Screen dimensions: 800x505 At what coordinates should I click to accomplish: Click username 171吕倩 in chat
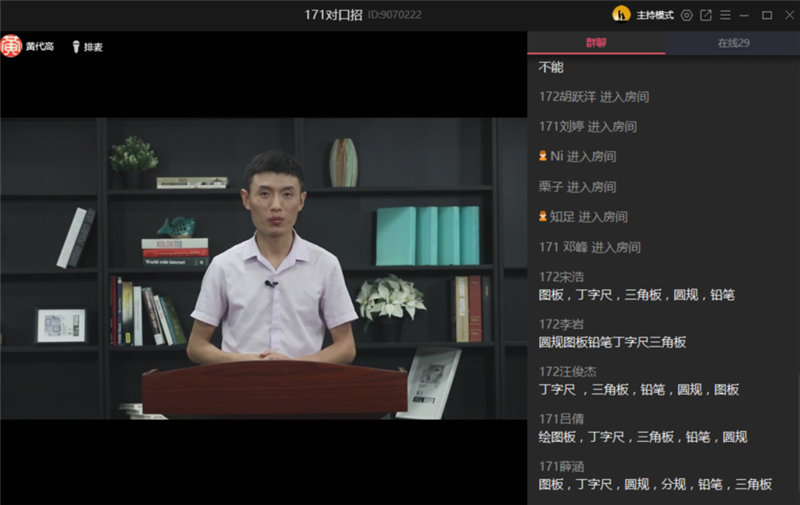561,419
